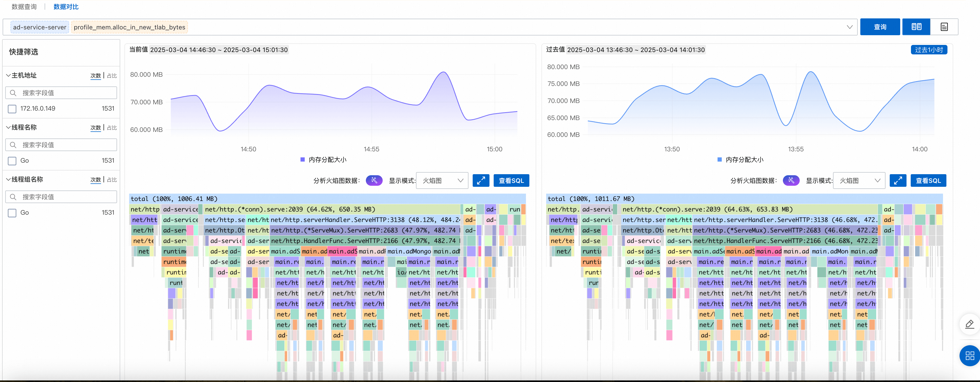Check the Go thread name checkbox
Screen dimensions: 980x382
click(12, 161)
